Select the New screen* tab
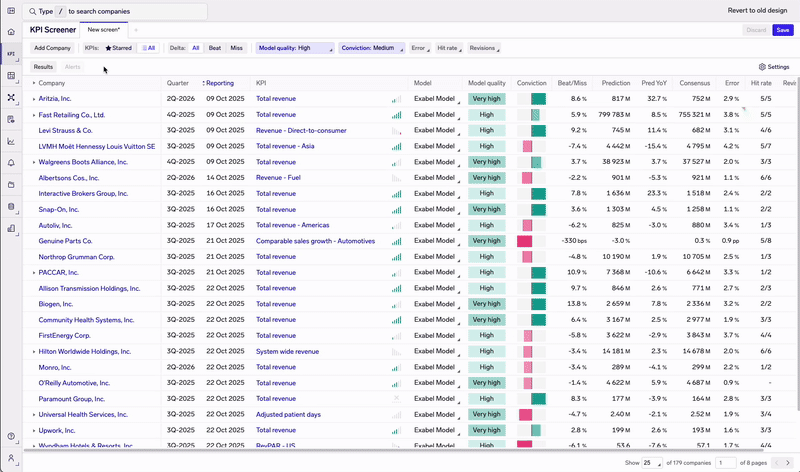 click(104, 30)
